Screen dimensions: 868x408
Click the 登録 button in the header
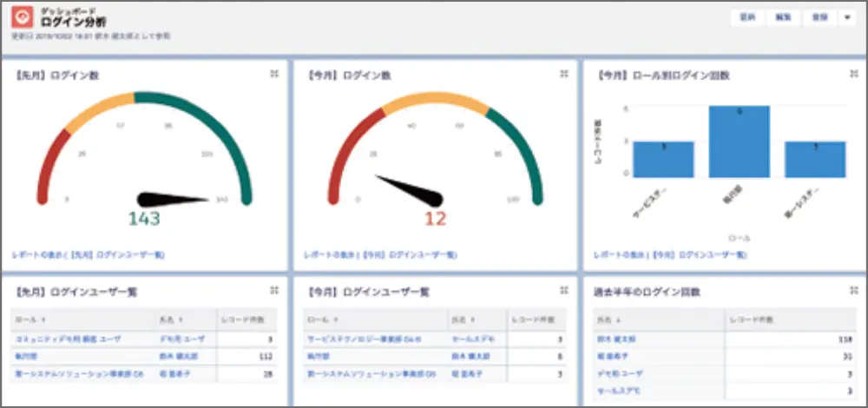(x=820, y=17)
